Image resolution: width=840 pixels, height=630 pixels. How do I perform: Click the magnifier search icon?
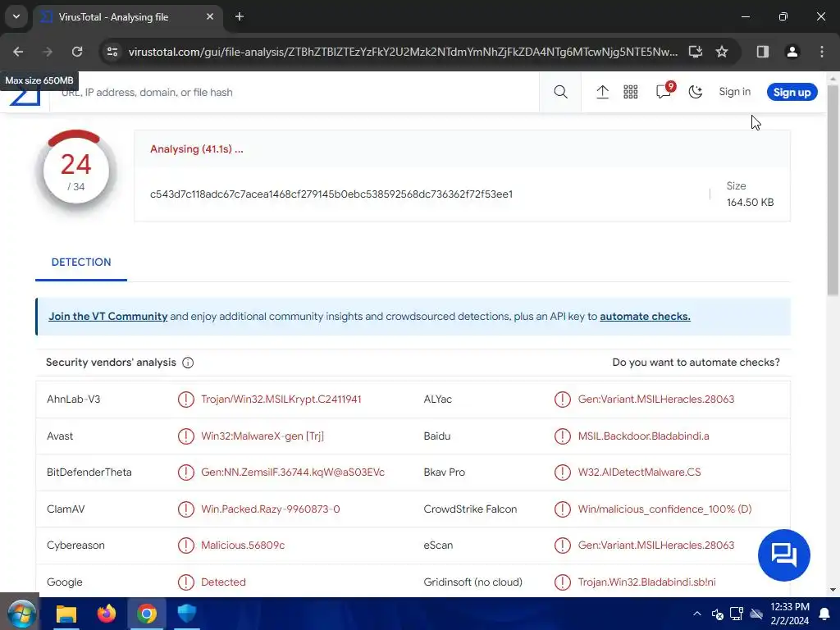click(560, 92)
